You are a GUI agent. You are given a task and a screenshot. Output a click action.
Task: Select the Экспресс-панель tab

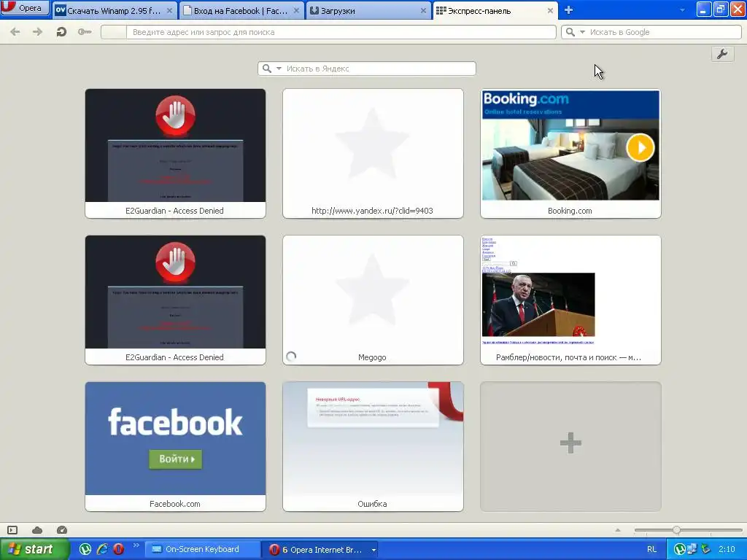coord(494,10)
